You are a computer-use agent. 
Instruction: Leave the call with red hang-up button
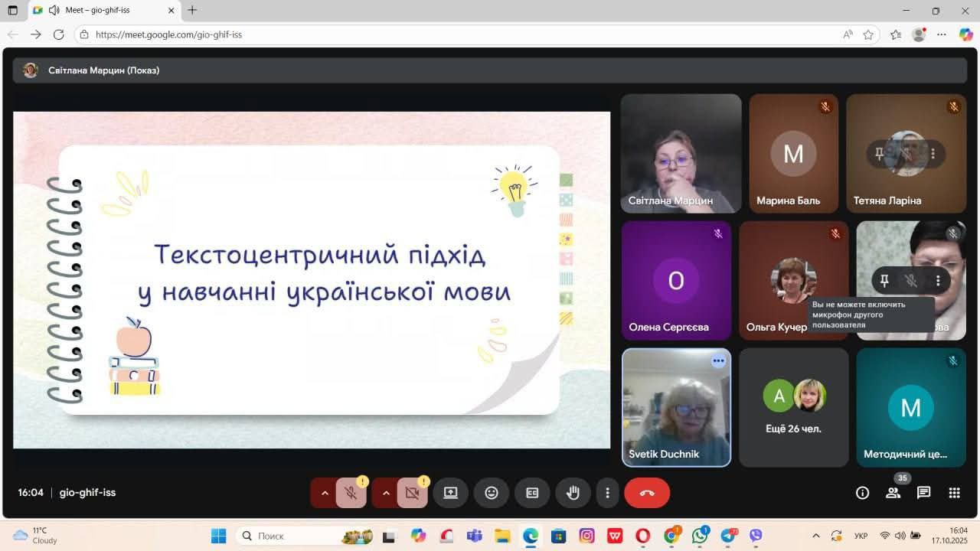[x=647, y=493]
